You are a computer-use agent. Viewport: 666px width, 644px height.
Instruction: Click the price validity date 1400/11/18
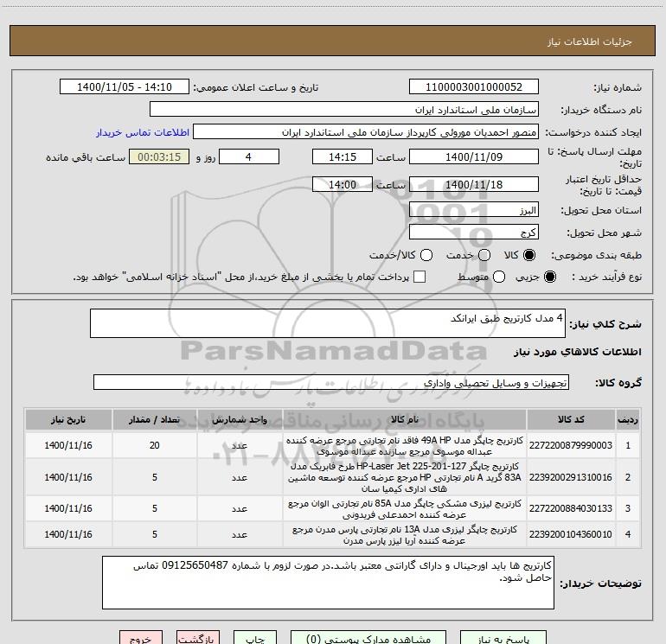(474, 184)
